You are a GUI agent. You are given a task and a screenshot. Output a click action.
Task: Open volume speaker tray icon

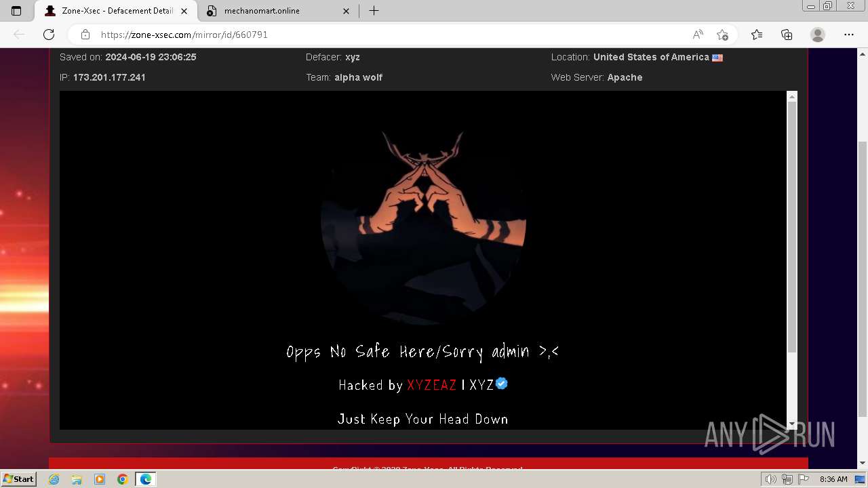[771, 479]
